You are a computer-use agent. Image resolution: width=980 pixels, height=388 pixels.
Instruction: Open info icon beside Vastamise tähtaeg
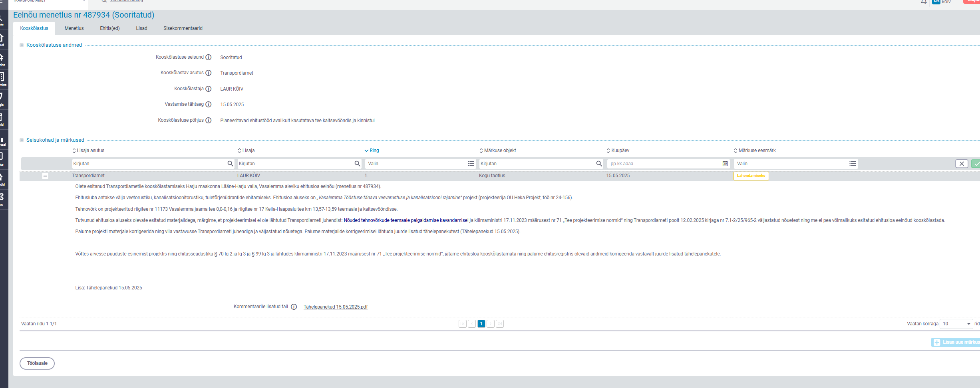point(208,105)
